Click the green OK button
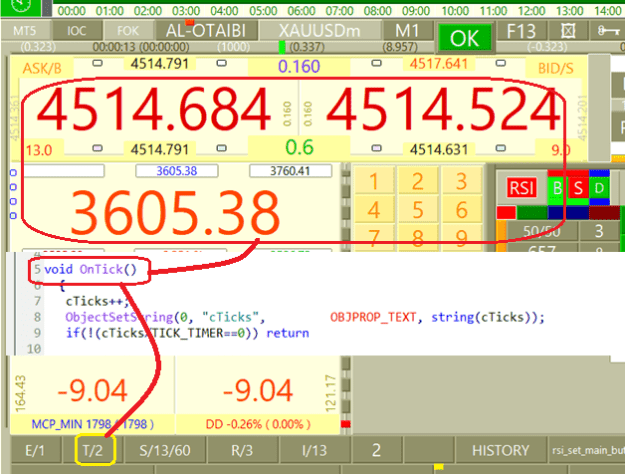625x474 pixels. point(464,38)
